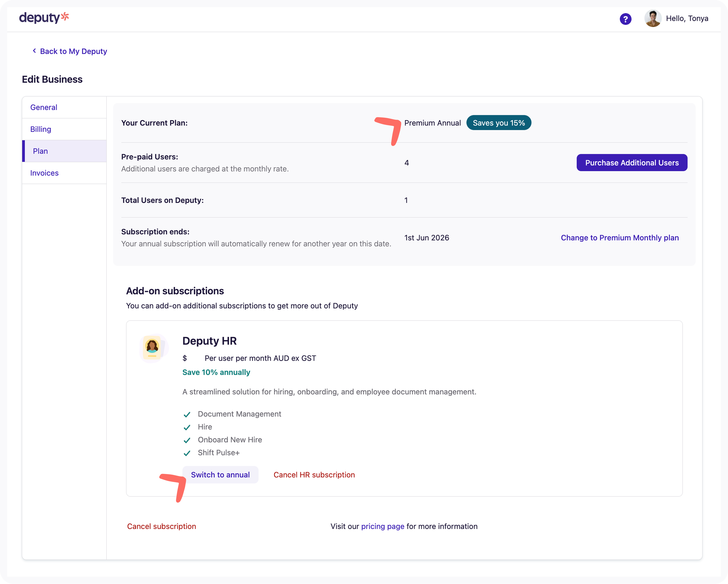Click the Hello, Tonya greeting

tap(687, 19)
